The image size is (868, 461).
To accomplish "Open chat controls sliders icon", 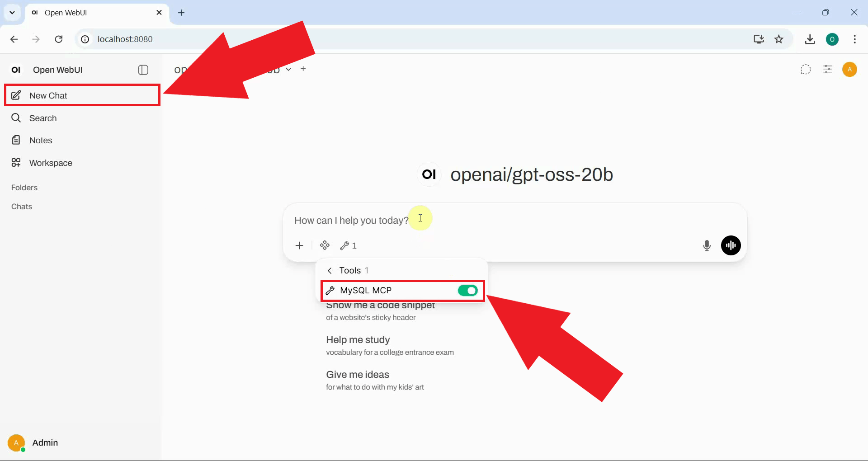I will pos(828,70).
